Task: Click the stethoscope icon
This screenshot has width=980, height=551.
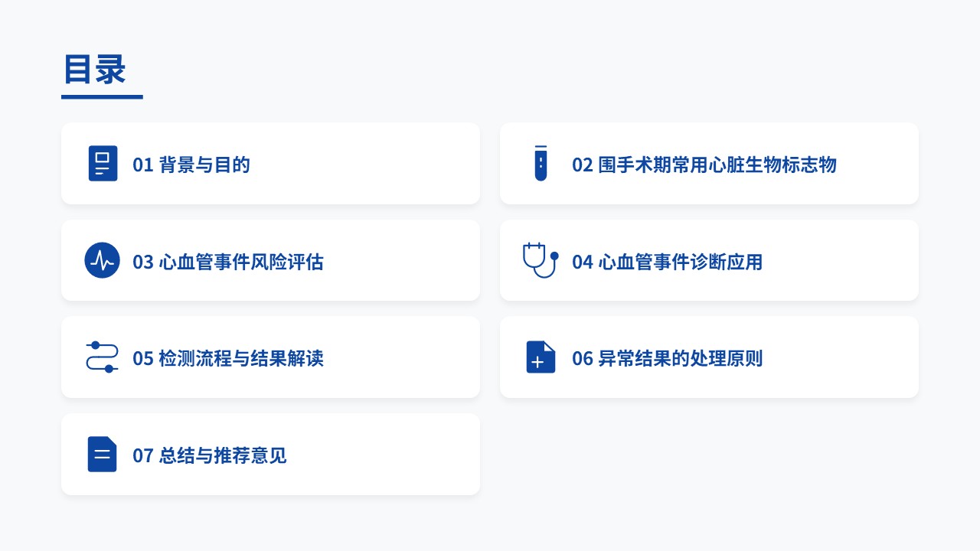Action: (x=541, y=260)
